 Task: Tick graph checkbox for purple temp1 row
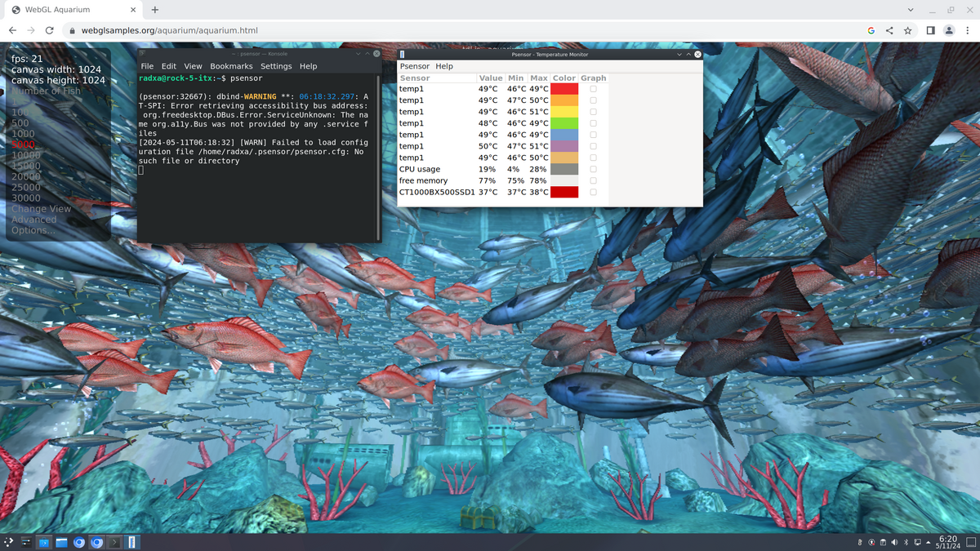tap(594, 146)
